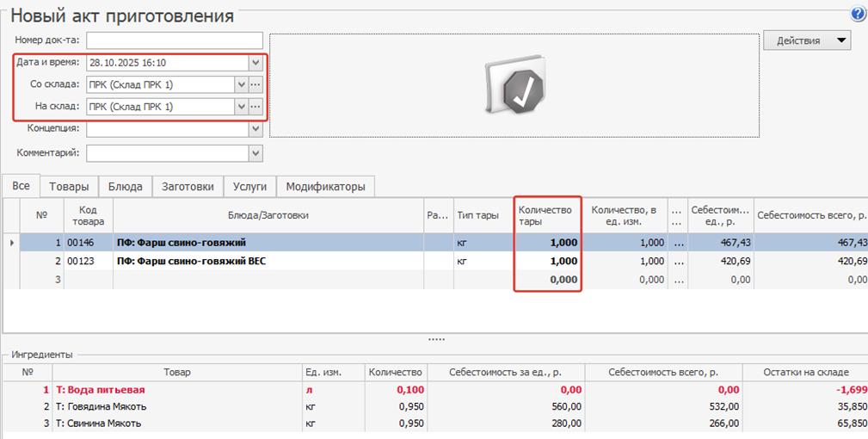
Task: Click the blue help question mark icon
Action: coord(858,14)
